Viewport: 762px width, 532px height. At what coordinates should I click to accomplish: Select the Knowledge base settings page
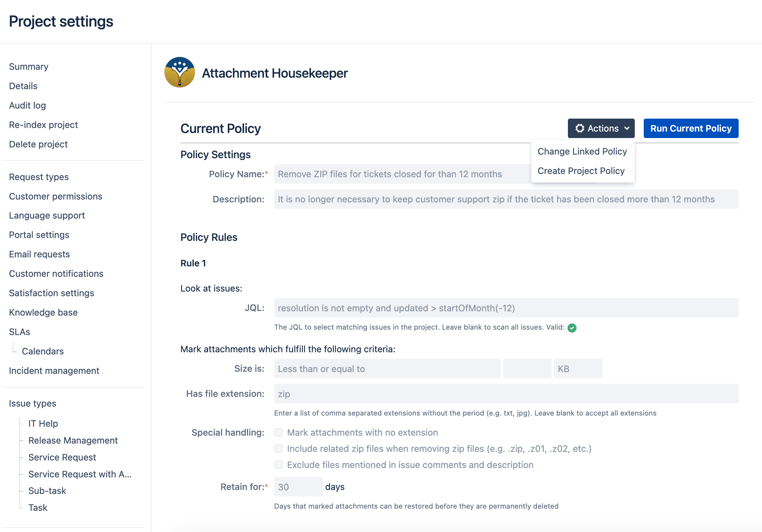(43, 312)
